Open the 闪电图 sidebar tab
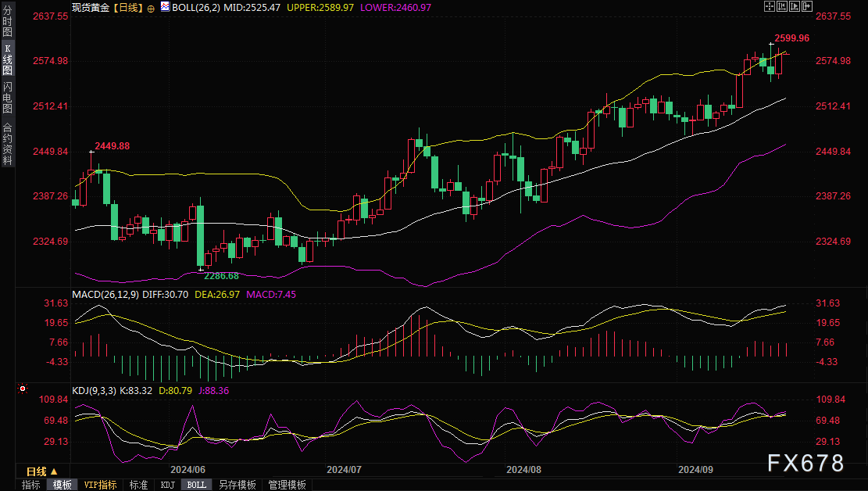Viewport: 868px width, 491px height. [x=7, y=97]
